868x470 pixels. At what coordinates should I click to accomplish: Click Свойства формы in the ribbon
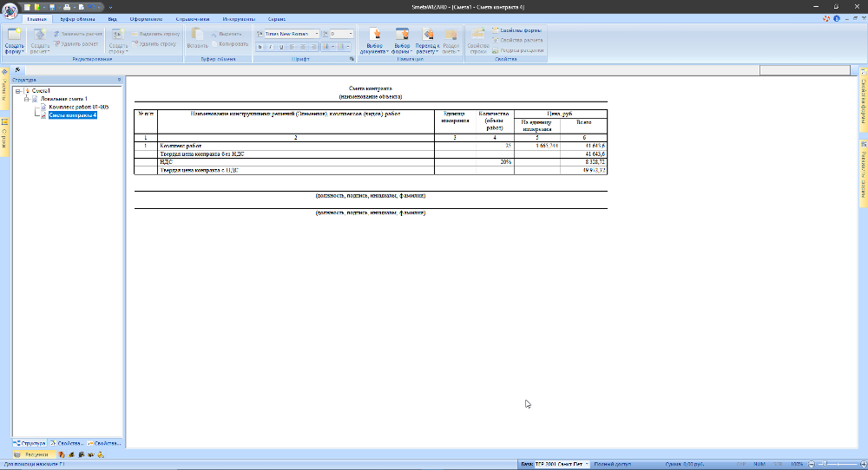pos(517,30)
